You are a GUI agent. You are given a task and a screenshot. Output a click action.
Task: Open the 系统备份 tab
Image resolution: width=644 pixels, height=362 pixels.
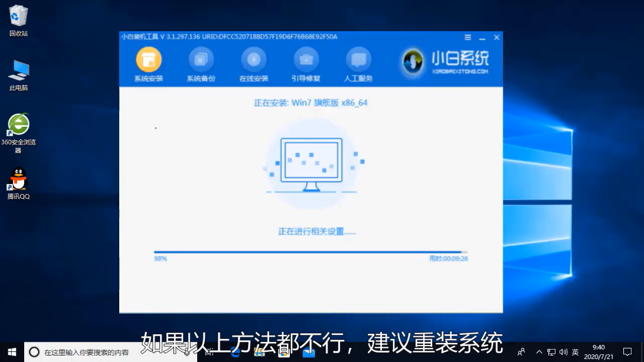[201, 65]
